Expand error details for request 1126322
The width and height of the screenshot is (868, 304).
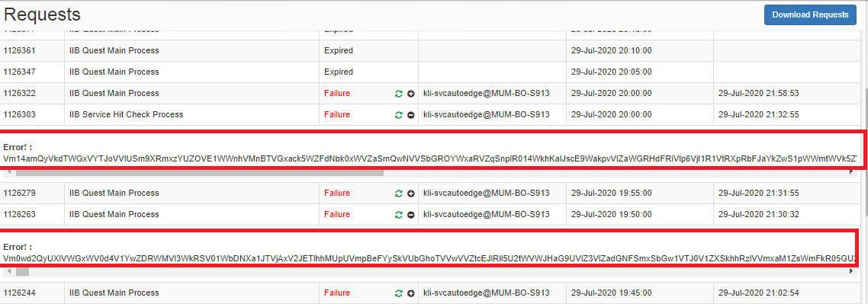[411, 94]
